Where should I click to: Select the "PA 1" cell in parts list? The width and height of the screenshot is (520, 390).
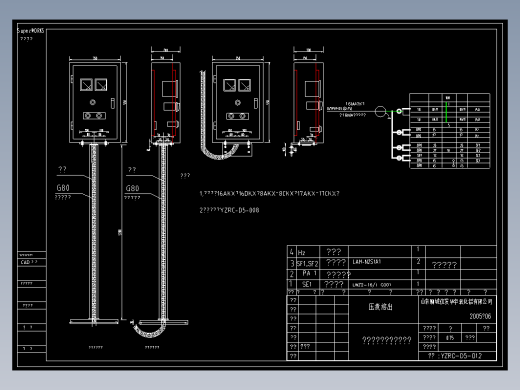tap(309, 273)
